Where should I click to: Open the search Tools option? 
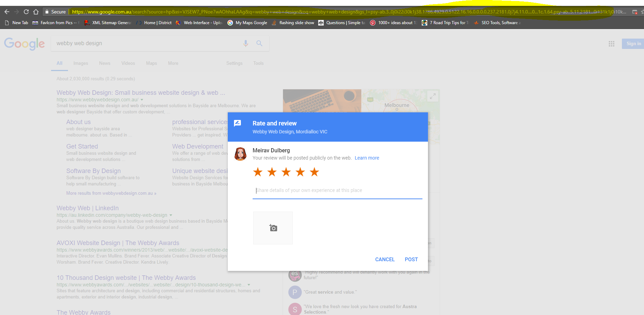tap(258, 63)
